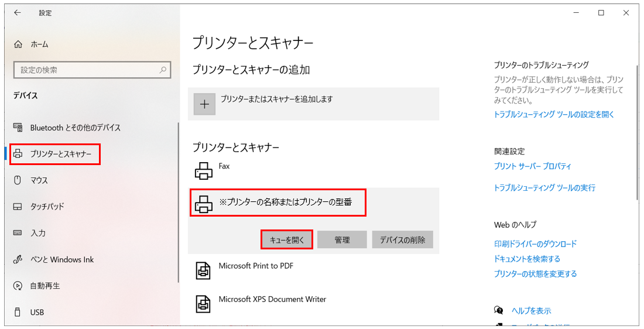Click the pen icon beside ペンと Windows Ink
The height and width of the screenshot is (329, 644).
18,259
